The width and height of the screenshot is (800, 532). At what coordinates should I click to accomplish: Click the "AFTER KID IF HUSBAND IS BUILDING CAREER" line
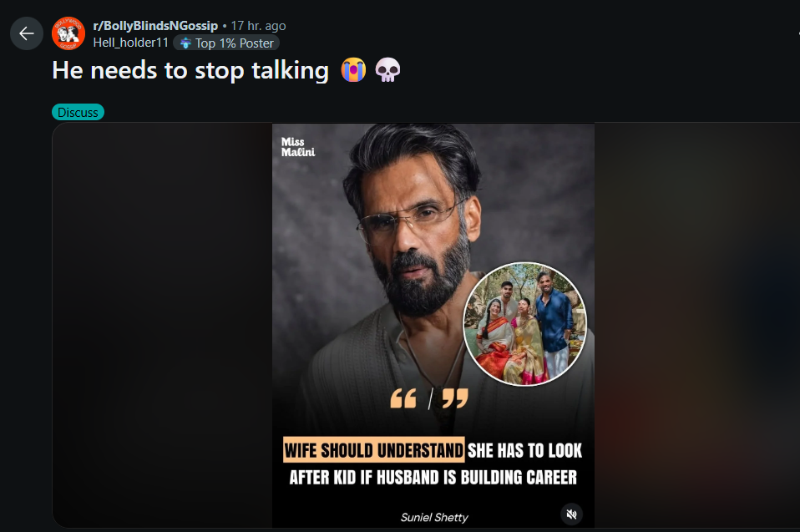tap(433, 478)
